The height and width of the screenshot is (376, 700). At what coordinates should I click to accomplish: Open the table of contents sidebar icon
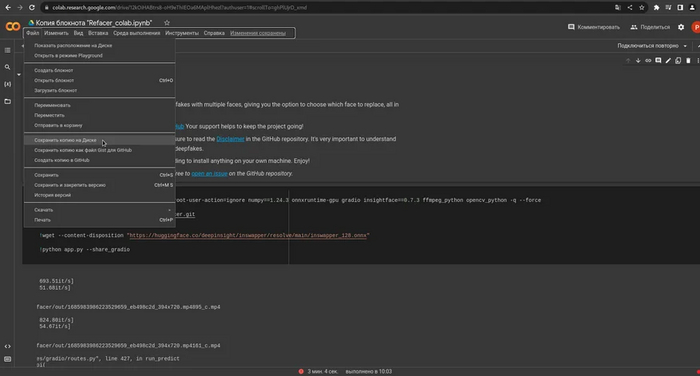point(8,50)
